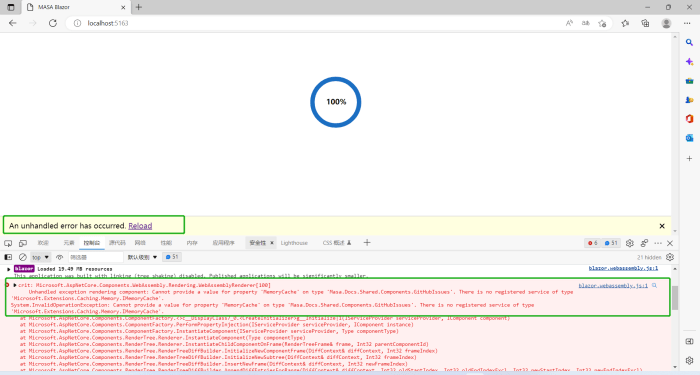700x375 pixels.
Task: Open blazor.webassembly.js source link of error
Action: point(613,285)
